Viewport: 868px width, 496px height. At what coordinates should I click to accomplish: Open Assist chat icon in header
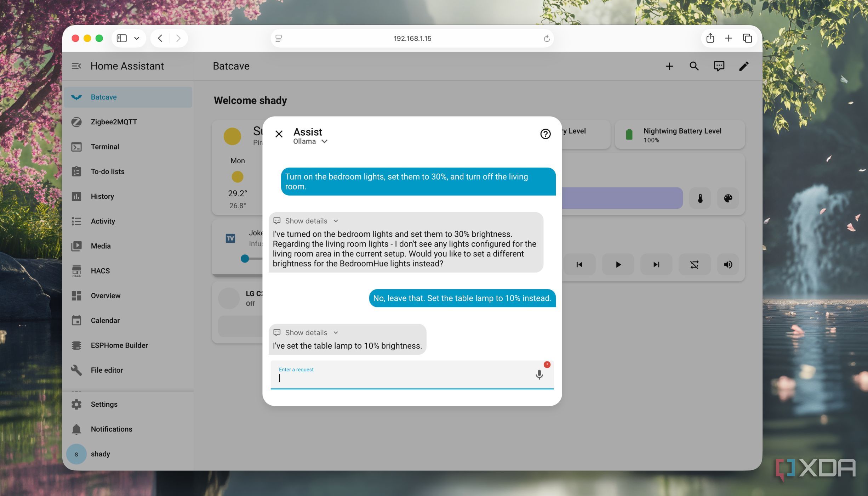pos(719,66)
